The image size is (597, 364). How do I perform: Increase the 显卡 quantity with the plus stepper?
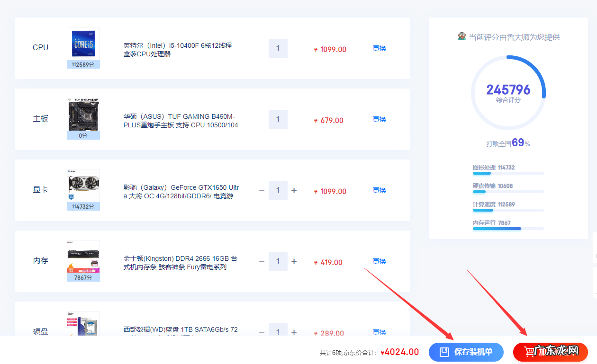pos(294,190)
